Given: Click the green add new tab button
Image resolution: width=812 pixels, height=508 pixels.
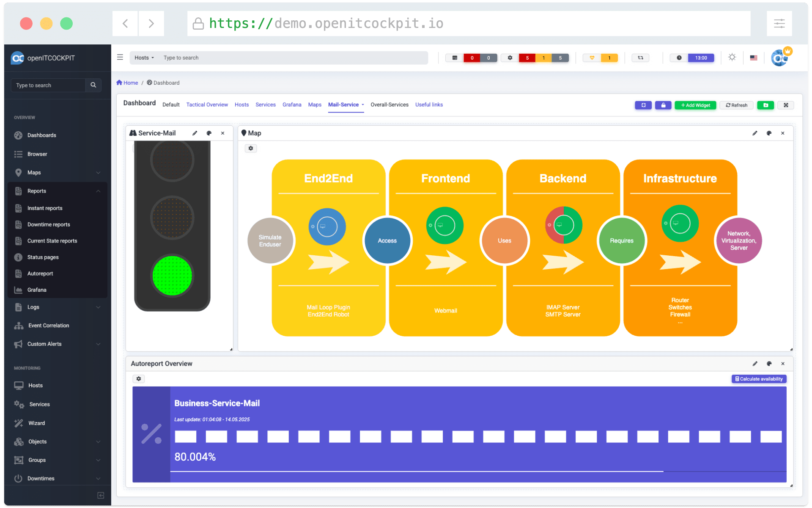Looking at the screenshot, I should pyautogui.click(x=765, y=105).
